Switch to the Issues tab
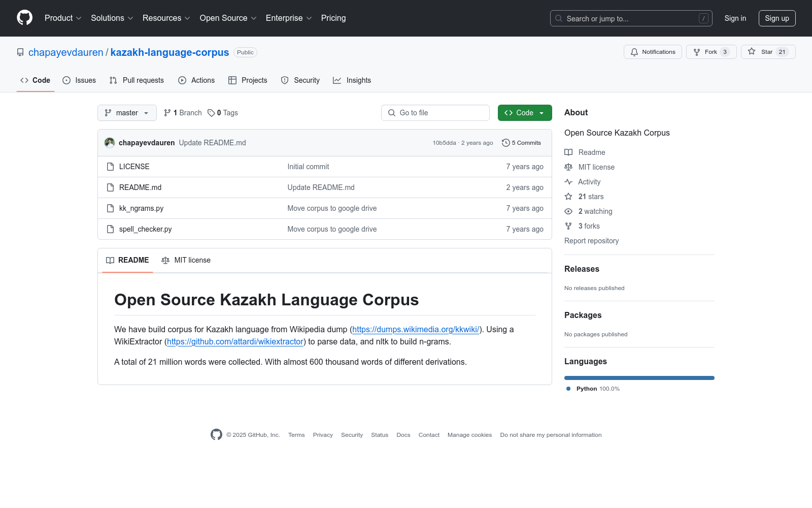The width and height of the screenshot is (812, 508). coord(79,80)
